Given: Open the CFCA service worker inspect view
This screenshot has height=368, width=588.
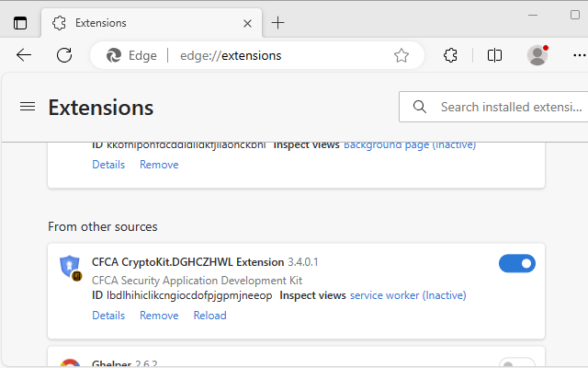Looking at the screenshot, I should pyautogui.click(x=408, y=295).
